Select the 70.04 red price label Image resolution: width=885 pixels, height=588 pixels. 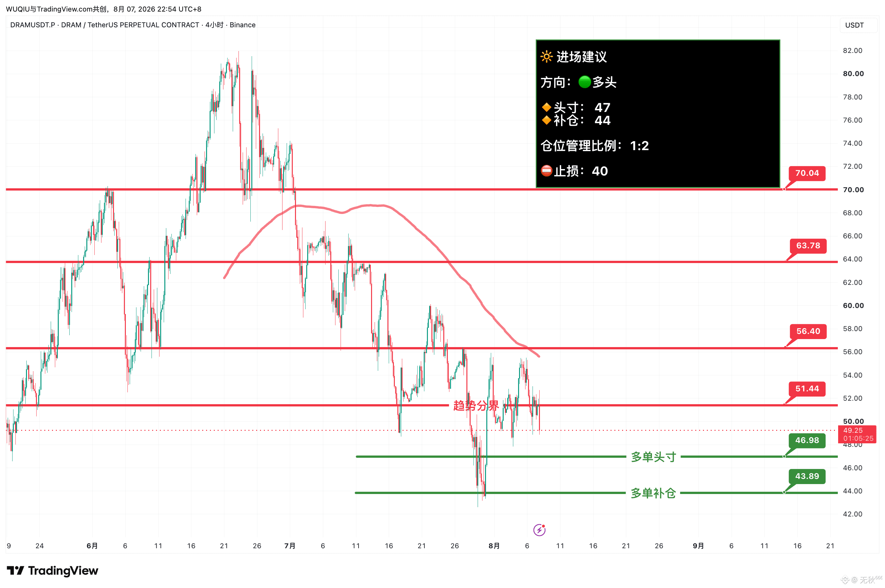tap(807, 173)
